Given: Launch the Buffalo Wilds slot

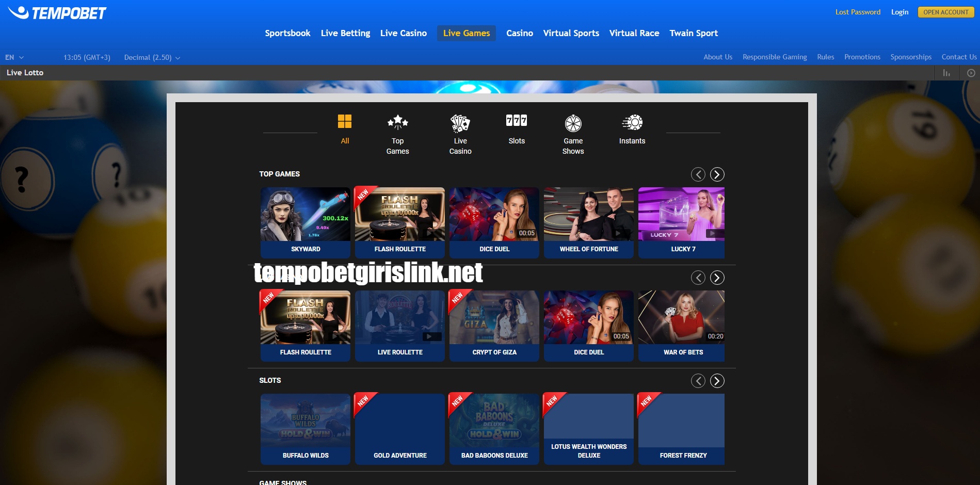Looking at the screenshot, I should 306,429.
